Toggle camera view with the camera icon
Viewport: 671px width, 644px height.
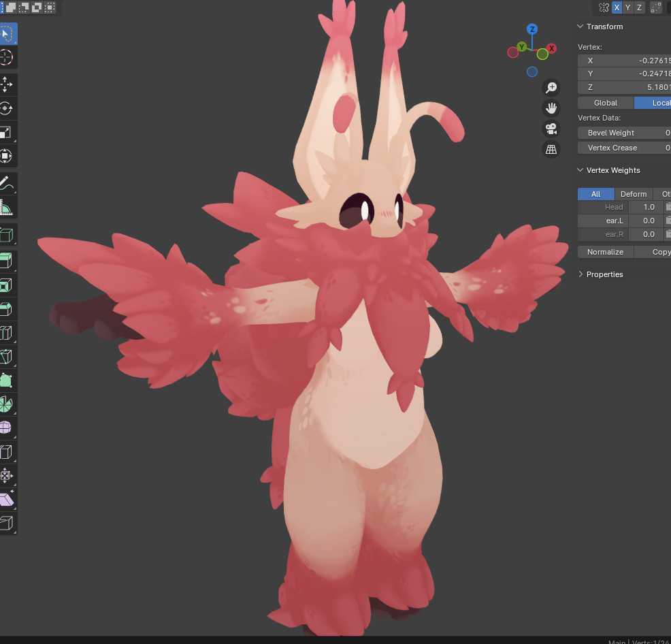click(x=551, y=129)
